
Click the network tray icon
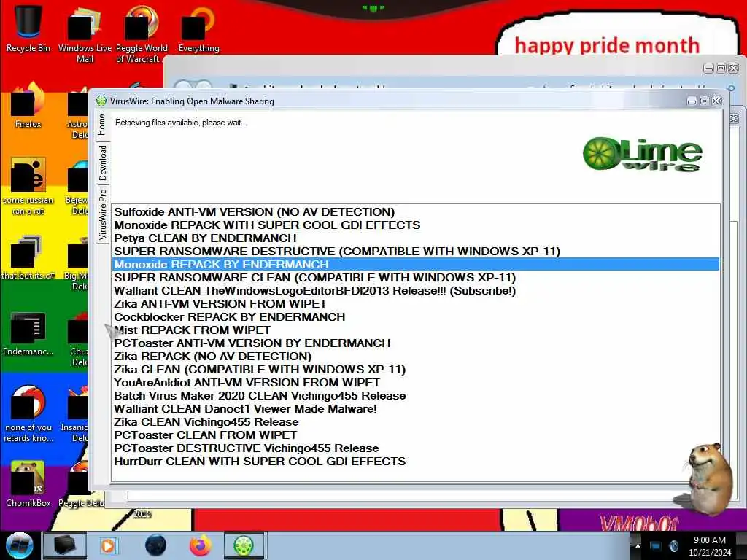tap(656, 546)
